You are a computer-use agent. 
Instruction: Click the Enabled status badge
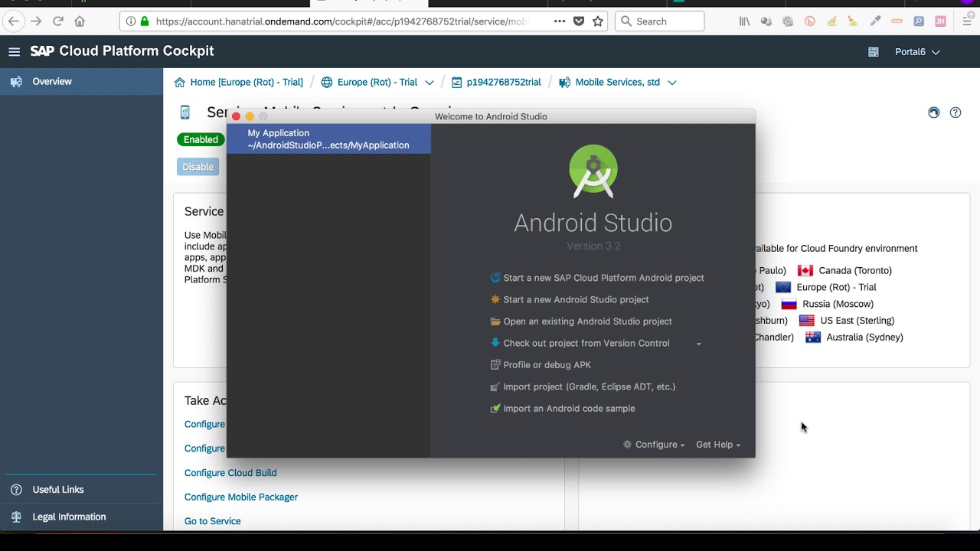click(201, 139)
